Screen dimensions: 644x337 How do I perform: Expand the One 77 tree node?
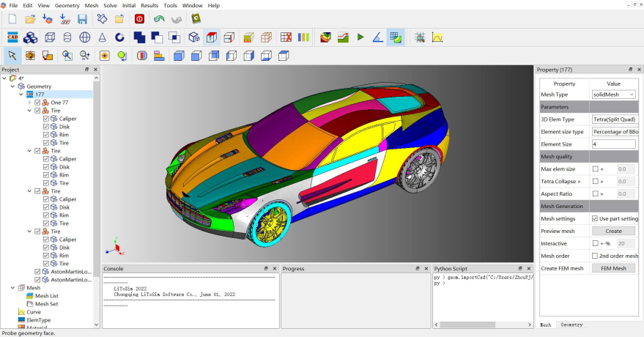coord(29,103)
